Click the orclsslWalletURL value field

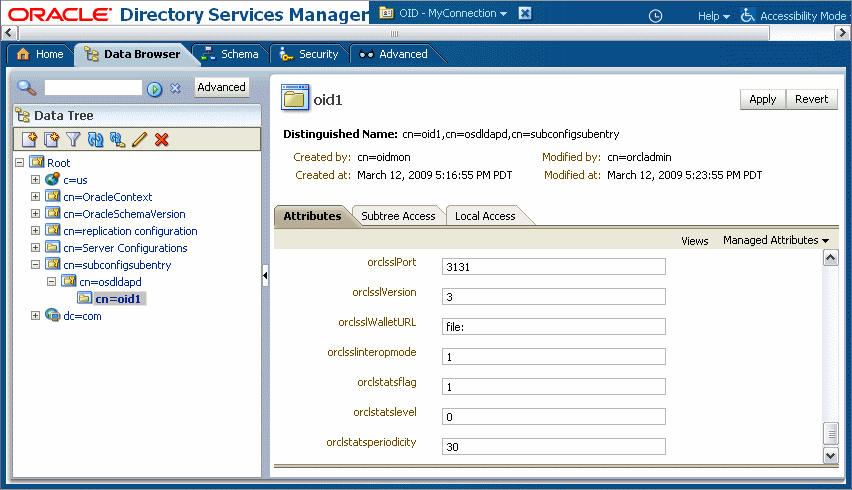pyautogui.click(x=554, y=326)
